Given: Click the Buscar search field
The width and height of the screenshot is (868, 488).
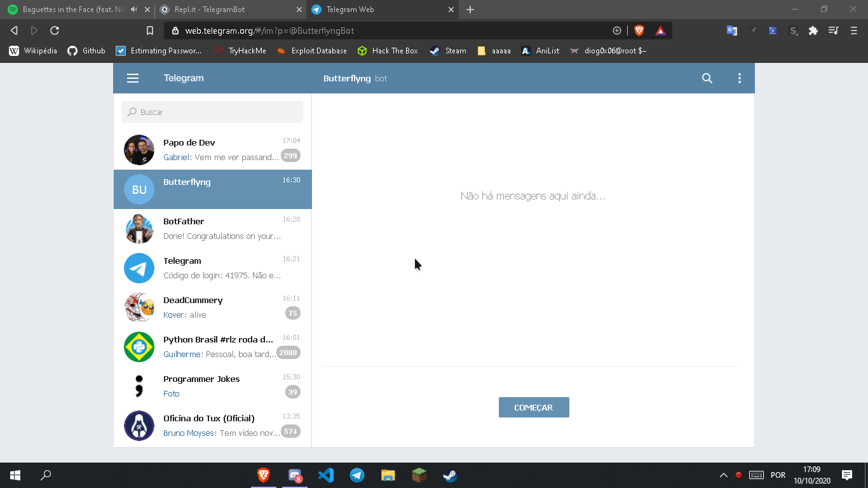Looking at the screenshot, I should coord(212,112).
